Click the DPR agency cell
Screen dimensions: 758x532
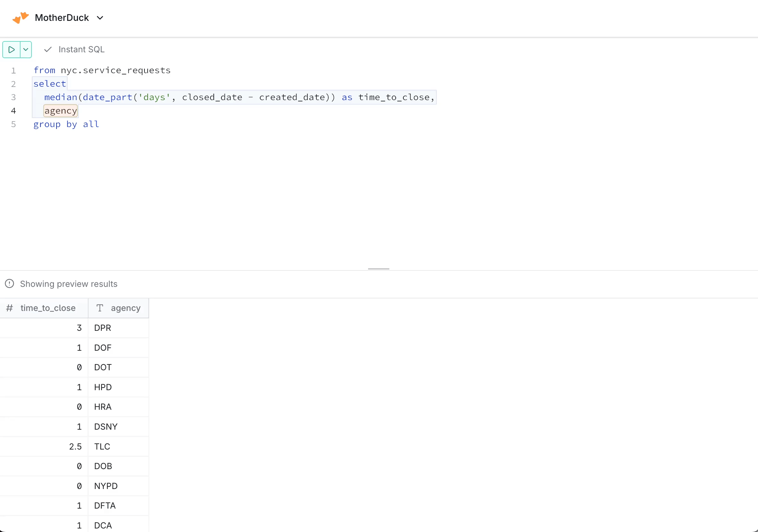(103, 328)
